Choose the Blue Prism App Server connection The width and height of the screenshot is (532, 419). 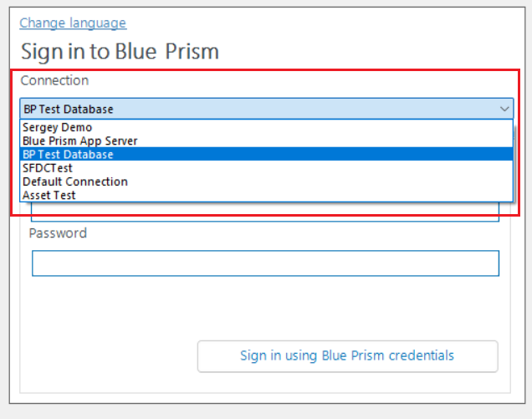(79, 141)
